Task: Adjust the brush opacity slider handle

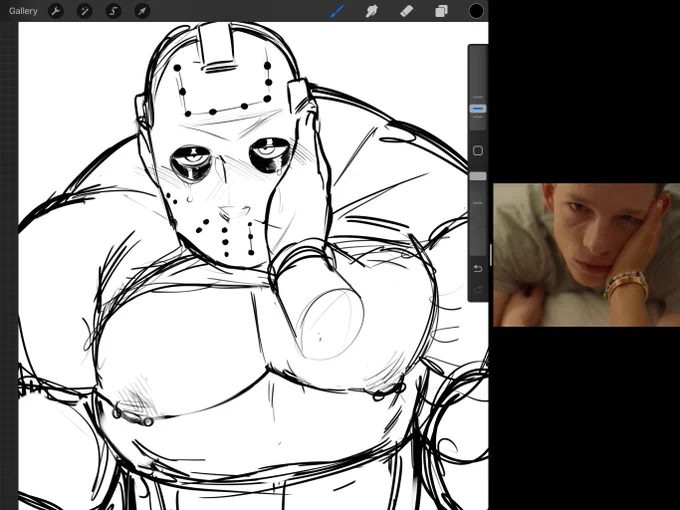Action: click(478, 176)
